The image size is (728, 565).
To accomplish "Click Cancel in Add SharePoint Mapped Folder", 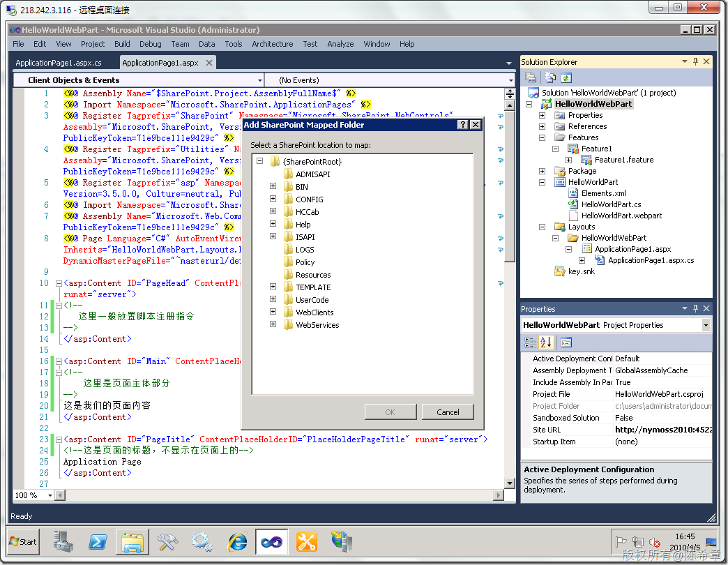I will coord(448,412).
